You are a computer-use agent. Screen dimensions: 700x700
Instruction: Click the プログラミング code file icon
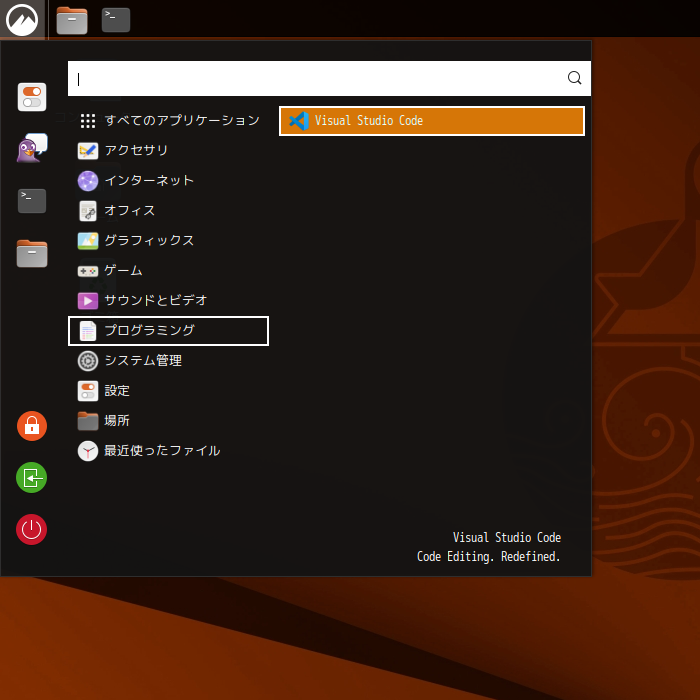88,331
